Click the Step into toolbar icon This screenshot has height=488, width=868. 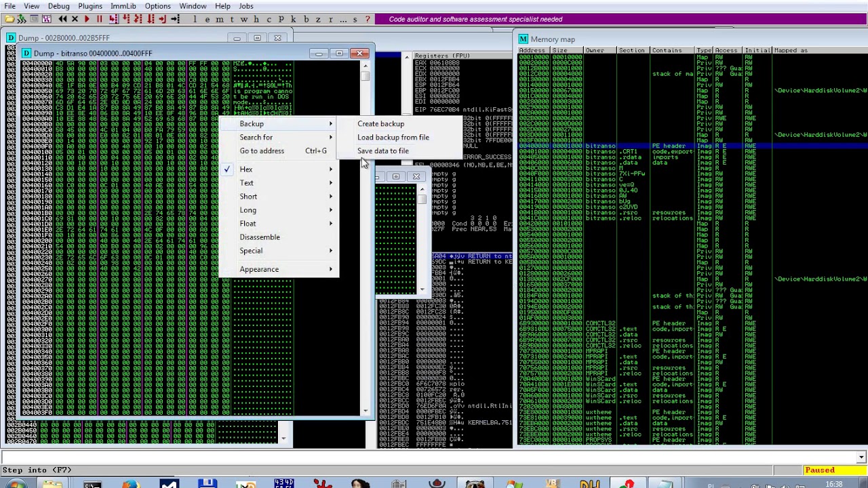[113, 19]
